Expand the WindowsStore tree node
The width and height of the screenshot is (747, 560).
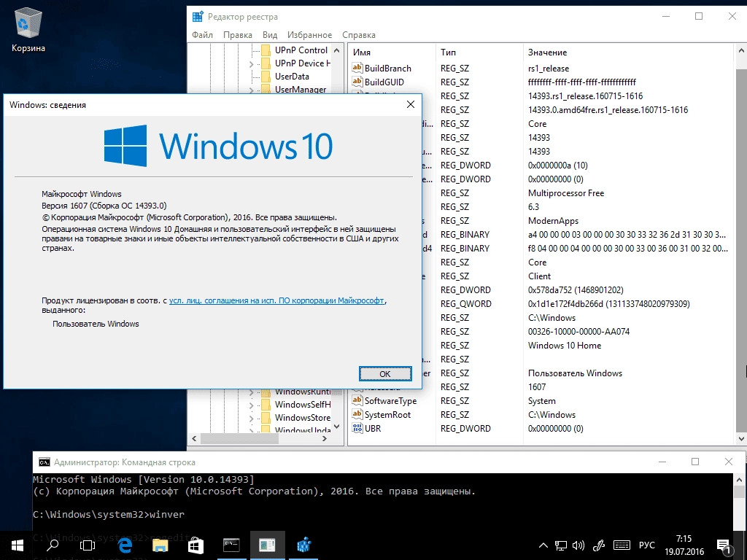click(x=252, y=418)
